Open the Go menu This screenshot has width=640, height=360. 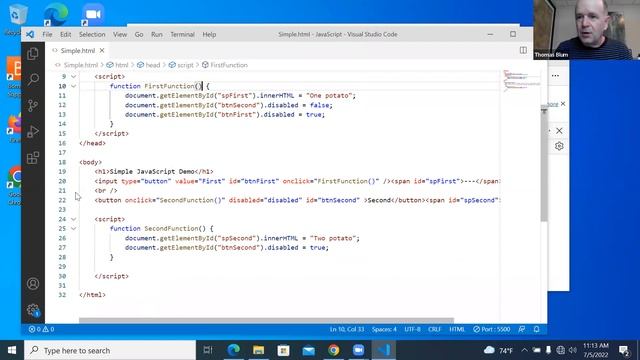(139, 34)
